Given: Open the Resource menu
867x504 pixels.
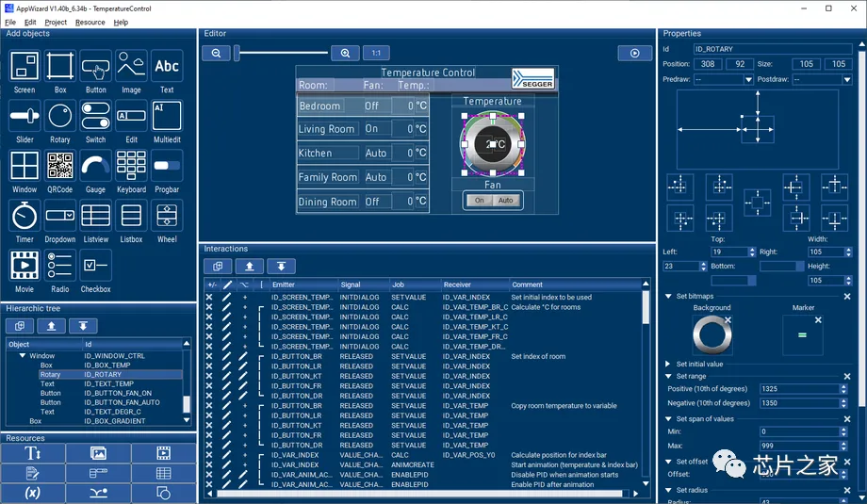Looking at the screenshot, I should point(90,22).
